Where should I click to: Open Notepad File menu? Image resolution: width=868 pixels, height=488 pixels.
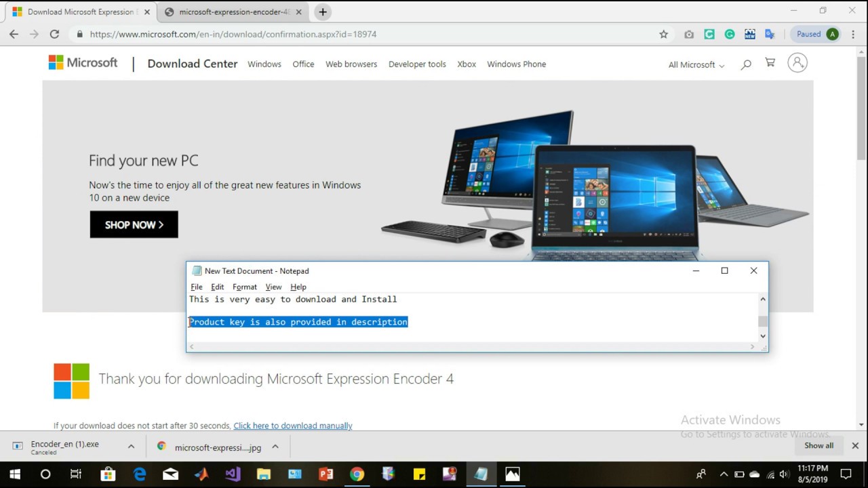click(x=197, y=287)
